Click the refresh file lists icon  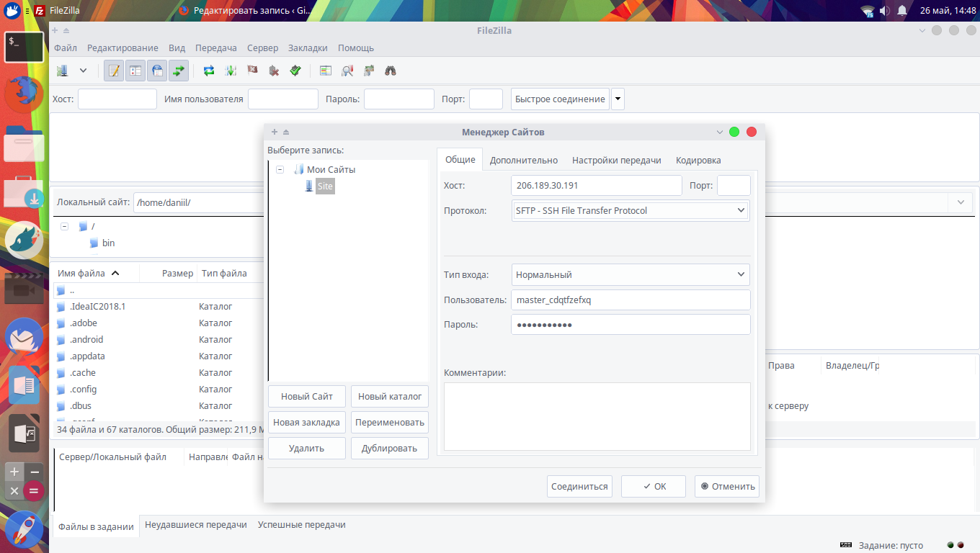pos(209,71)
